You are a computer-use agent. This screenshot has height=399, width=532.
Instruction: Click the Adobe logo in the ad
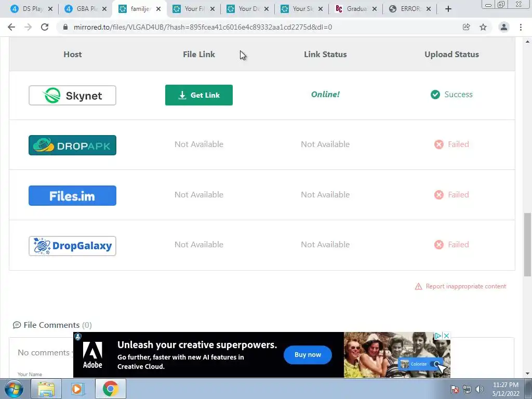[92, 355]
